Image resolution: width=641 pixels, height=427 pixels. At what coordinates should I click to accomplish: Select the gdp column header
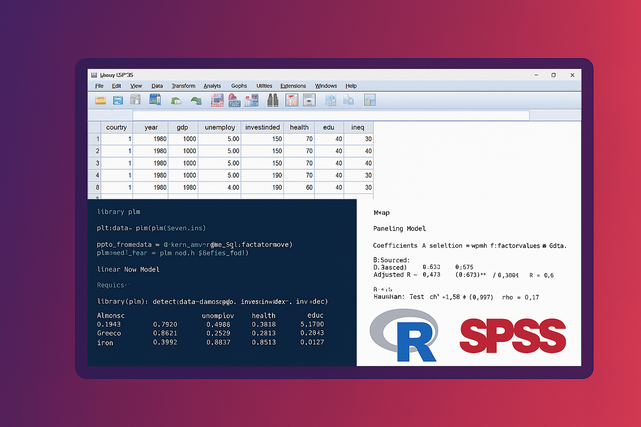point(182,127)
